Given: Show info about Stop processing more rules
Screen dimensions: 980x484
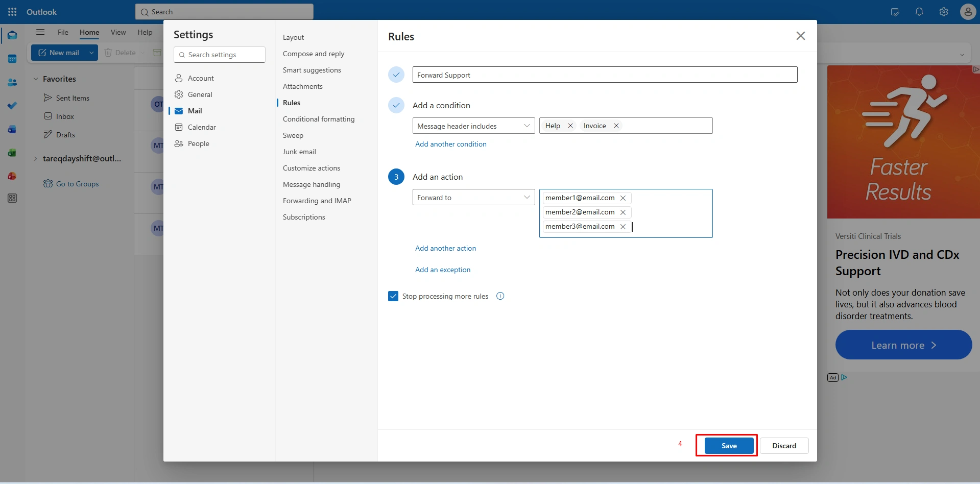Looking at the screenshot, I should coord(500,296).
